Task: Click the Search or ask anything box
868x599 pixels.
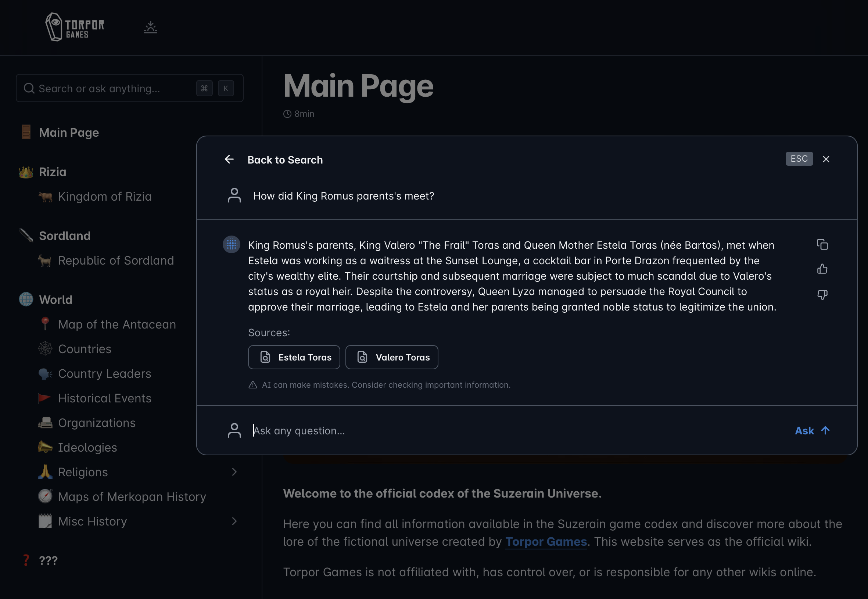Action: coord(129,88)
